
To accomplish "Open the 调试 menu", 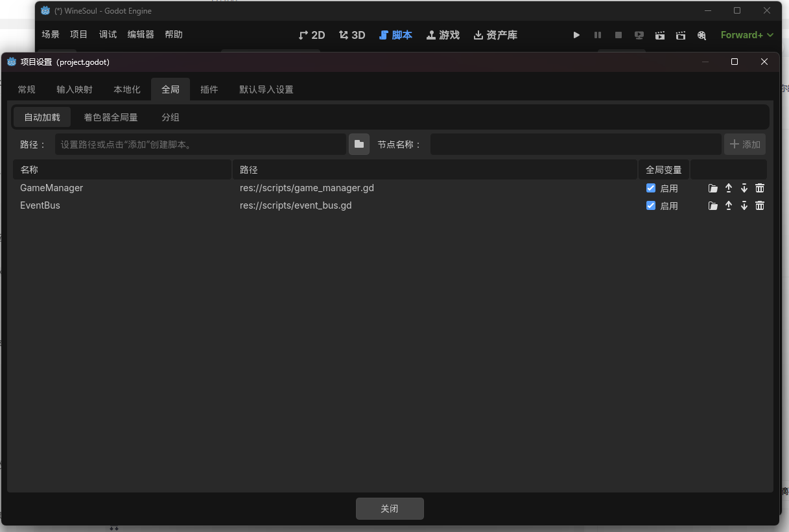I will click(108, 35).
